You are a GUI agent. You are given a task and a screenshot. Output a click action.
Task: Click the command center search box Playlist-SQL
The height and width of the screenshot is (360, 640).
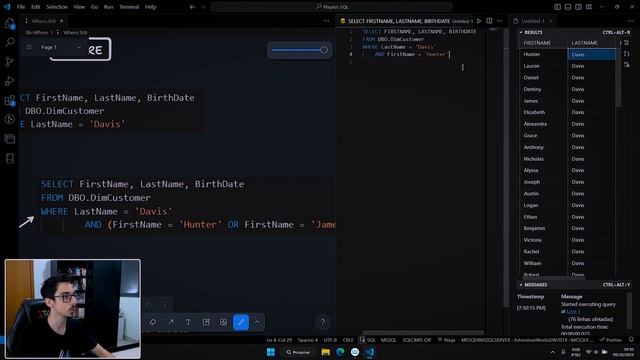(x=331, y=7)
